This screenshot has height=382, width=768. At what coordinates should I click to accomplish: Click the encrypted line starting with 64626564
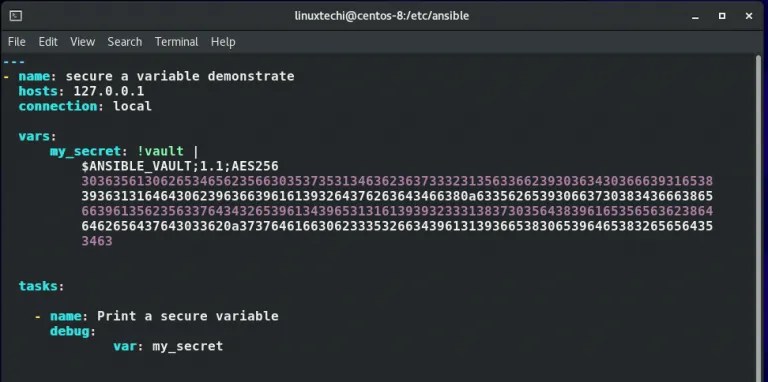(397, 226)
